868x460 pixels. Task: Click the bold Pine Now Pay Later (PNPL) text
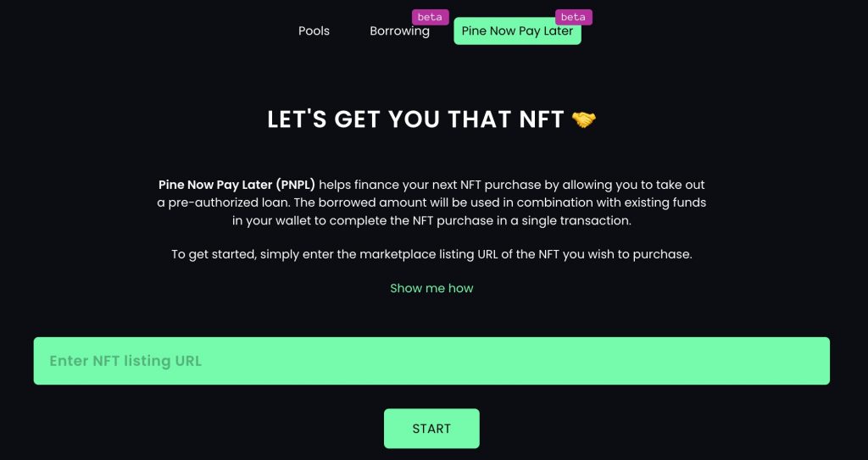click(237, 185)
